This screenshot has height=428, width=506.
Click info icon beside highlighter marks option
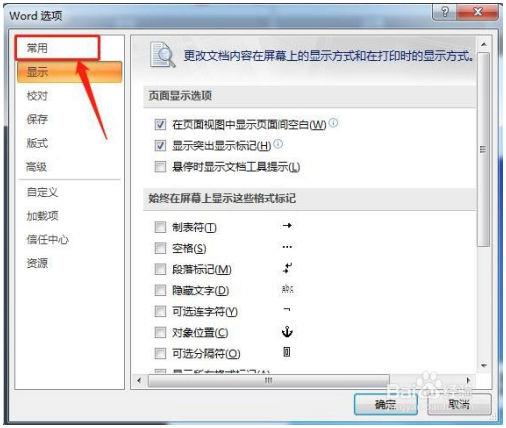(278, 144)
